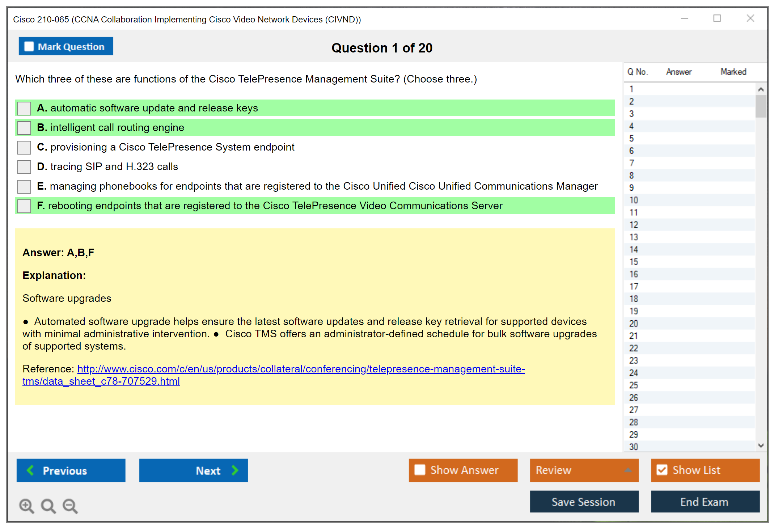Toggle the Mark Question checkbox
Screen dimensions: 778x532
point(29,47)
